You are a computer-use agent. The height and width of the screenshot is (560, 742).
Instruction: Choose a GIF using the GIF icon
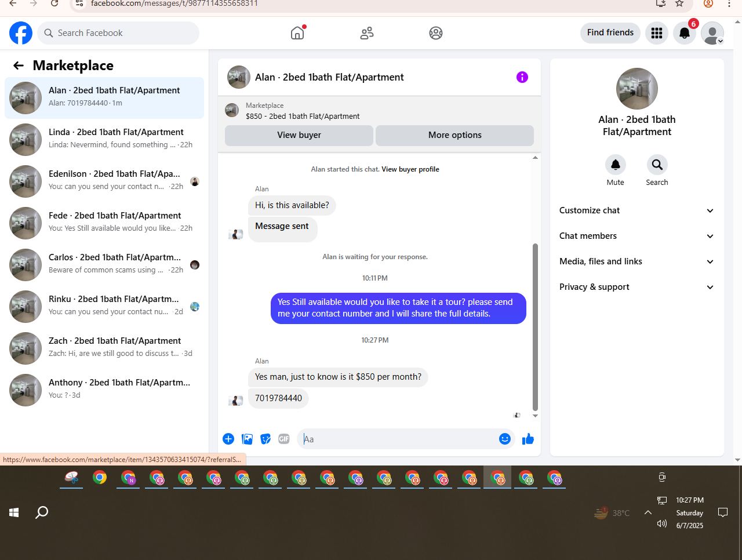pyautogui.click(x=284, y=439)
